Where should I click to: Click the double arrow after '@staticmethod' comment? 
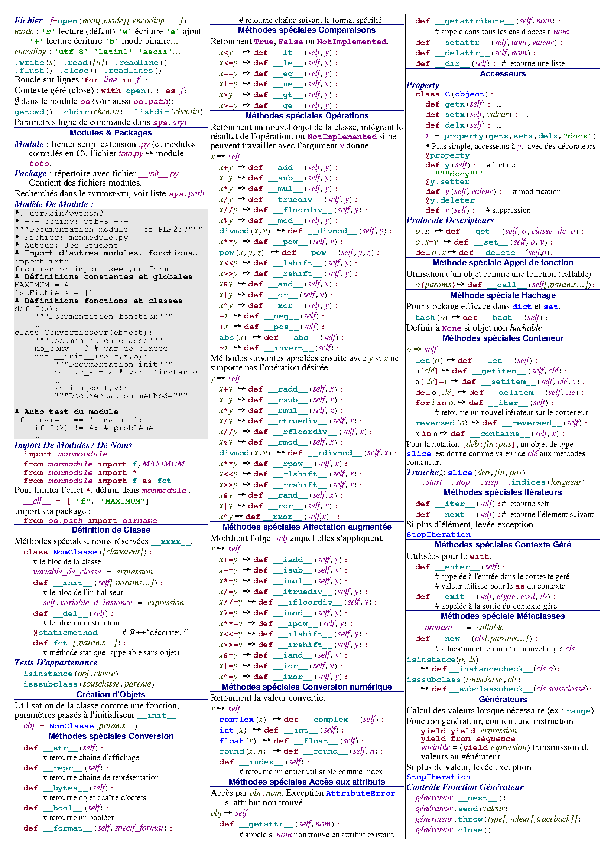point(141,633)
